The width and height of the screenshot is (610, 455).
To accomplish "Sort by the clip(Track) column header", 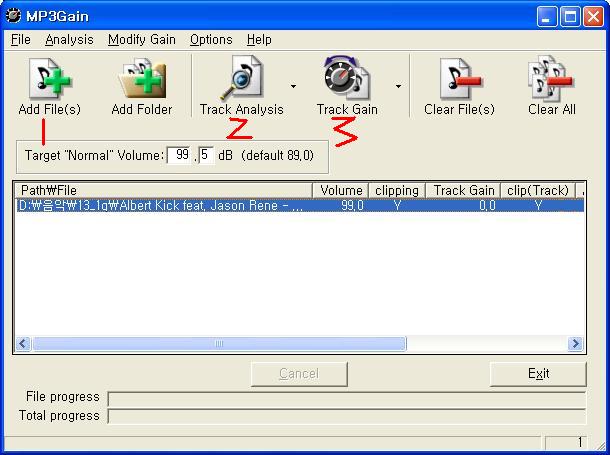I will click(x=538, y=190).
